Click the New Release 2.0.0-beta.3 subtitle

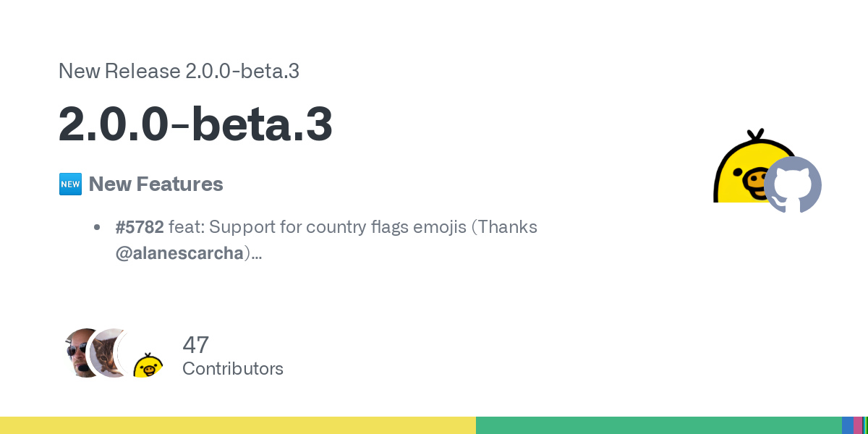179,71
